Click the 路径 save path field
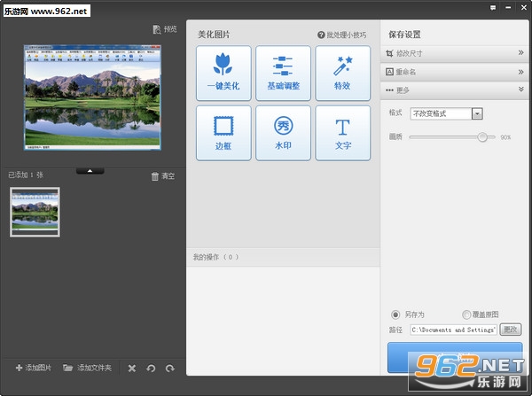Screen dimensions: 532x396 pyautogui.click(x=453, y=330)
